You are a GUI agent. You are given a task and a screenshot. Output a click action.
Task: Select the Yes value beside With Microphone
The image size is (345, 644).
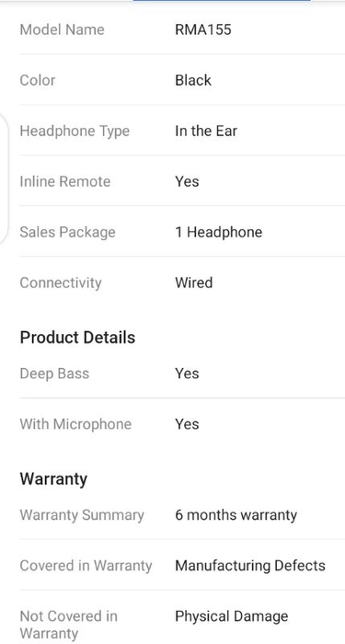(187, 424)
